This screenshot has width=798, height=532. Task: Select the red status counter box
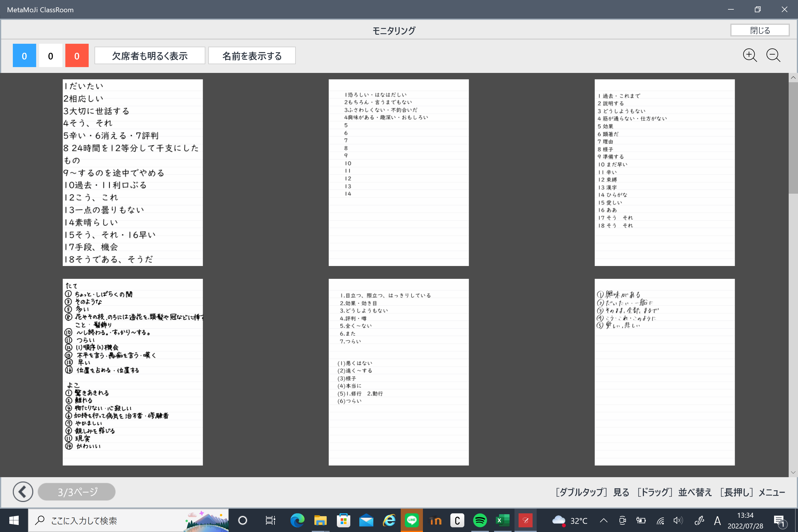(x=77, y=56)
